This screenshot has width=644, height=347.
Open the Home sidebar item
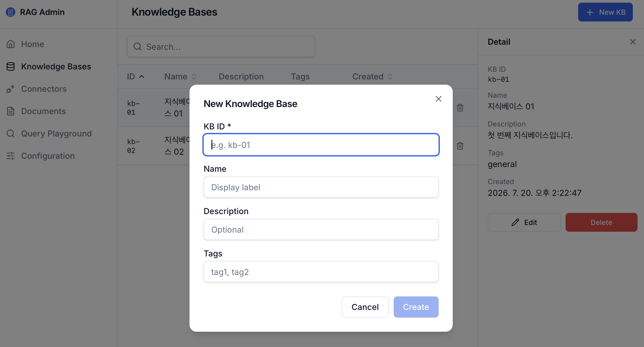(32, 44)
